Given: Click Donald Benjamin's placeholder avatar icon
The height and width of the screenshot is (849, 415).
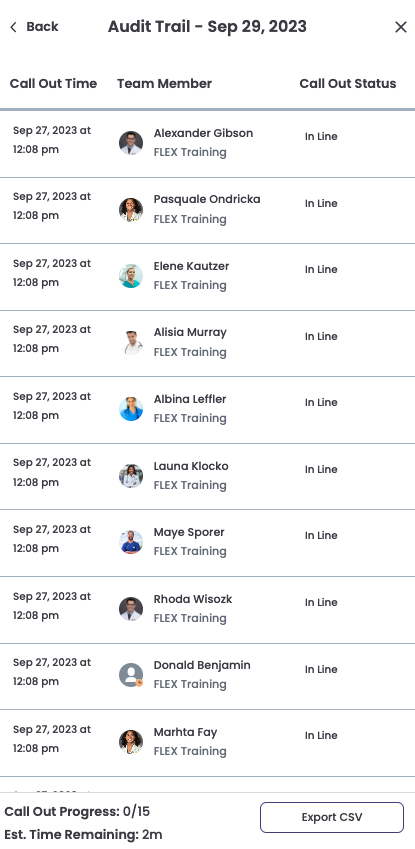Looking at the screenshot, I should point(131,675).
